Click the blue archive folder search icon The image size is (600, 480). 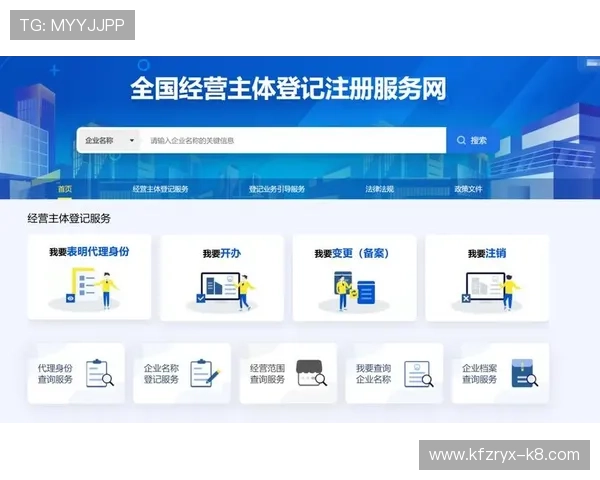pos(525,373)
